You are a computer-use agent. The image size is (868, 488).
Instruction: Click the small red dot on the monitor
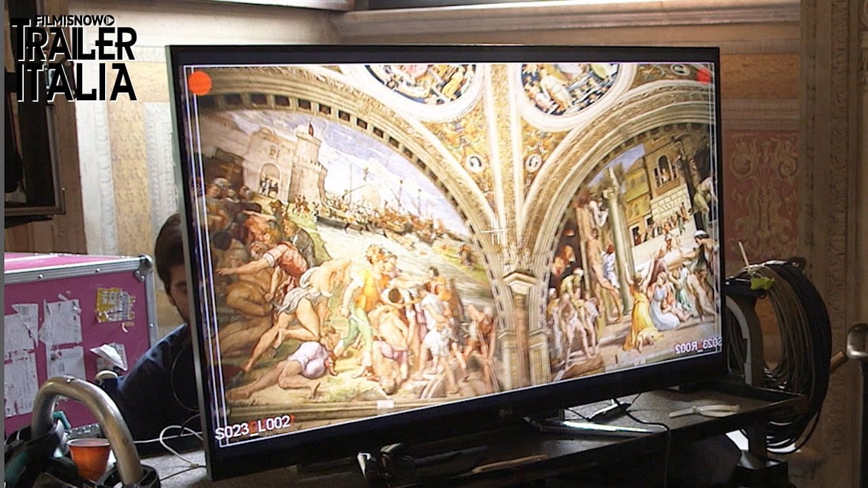point(704,76)
